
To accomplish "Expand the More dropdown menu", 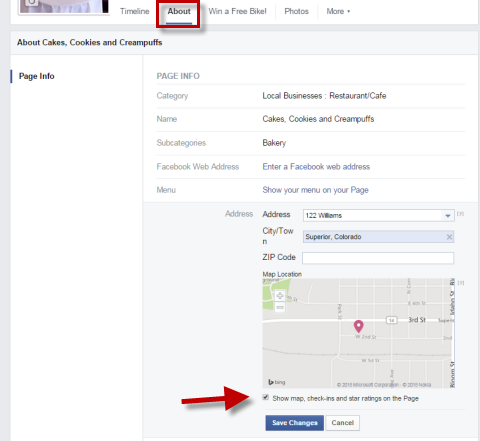I will coord(338,11).
